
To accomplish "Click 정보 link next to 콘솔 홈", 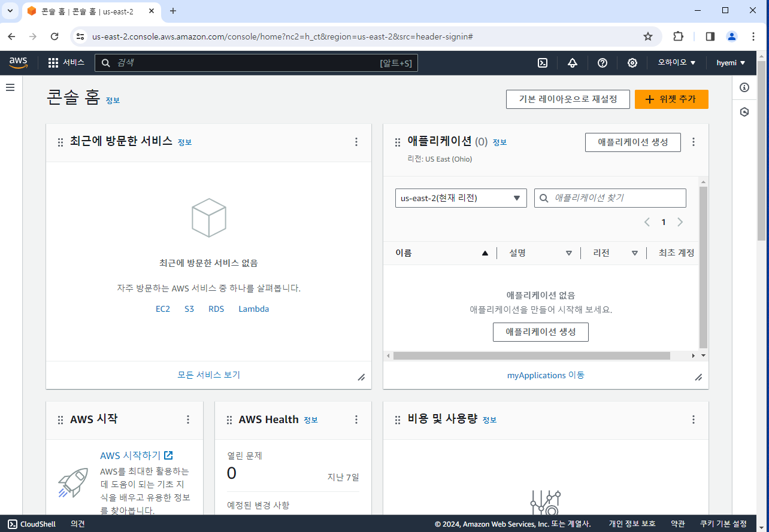I will point(113,101).
